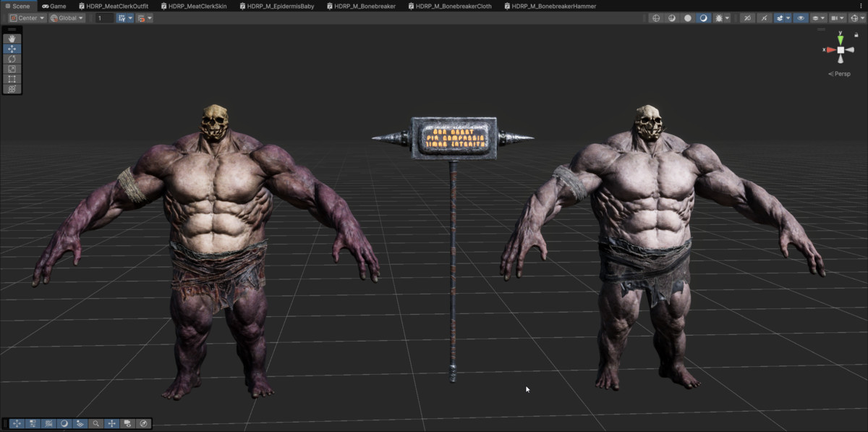Click grid and snap icon in bottom toolbar
Viewport: 868px width, 432px height.
(x=48, y=423)
